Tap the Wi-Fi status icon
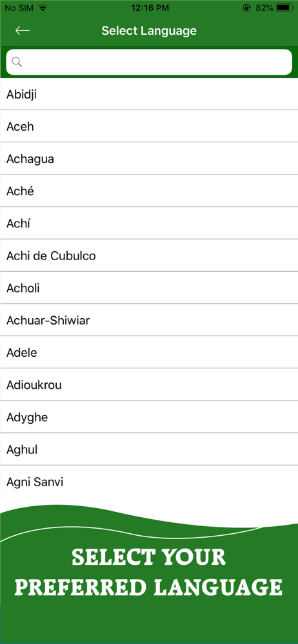This screenshot has width=298, height=644. [x=42, y=7]
